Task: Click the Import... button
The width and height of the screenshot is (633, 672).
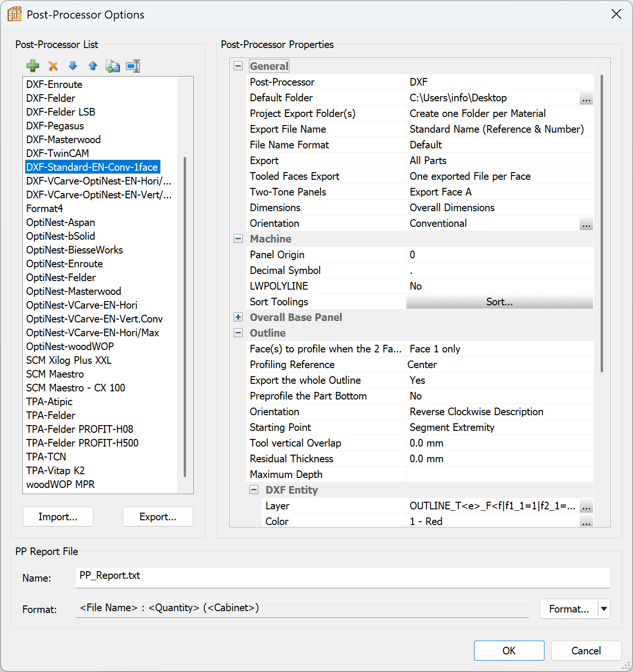Action: coord(58,517)
